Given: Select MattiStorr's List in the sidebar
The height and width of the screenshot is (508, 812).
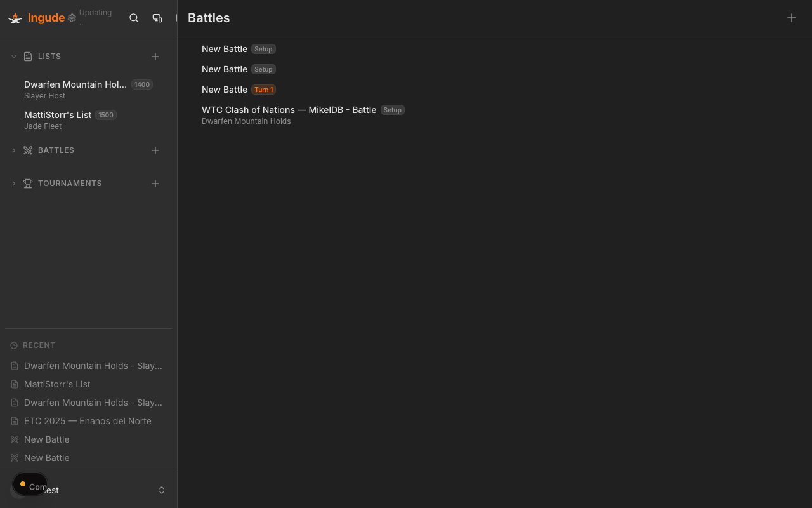Looking at the screenshot, I should [x=57, y=115].
